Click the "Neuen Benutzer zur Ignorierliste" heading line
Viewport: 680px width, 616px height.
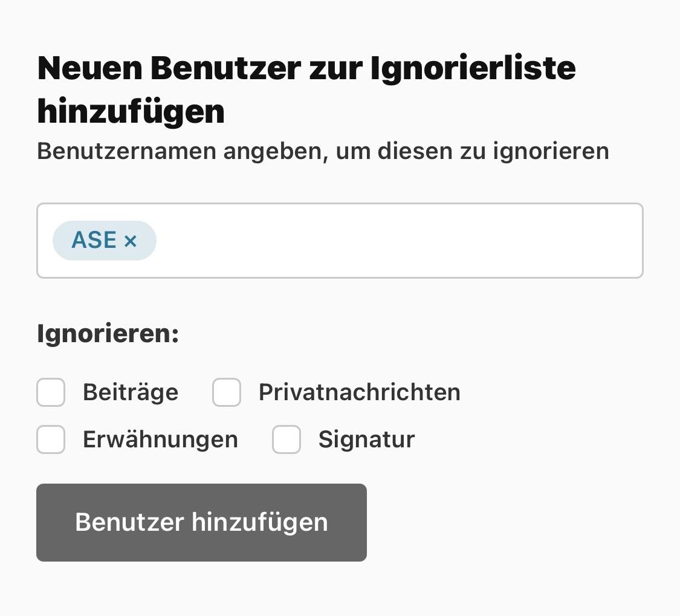pos(306,67)
